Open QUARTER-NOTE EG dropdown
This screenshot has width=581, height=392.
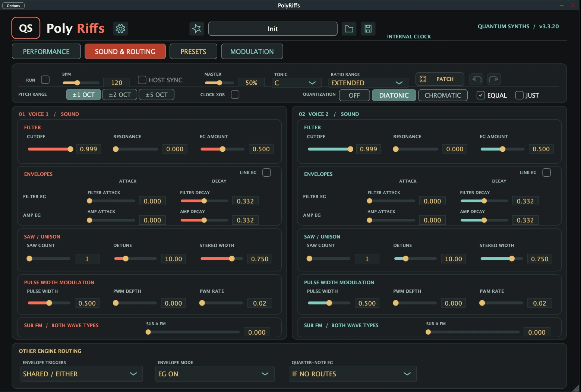click(x=353, y=374)
